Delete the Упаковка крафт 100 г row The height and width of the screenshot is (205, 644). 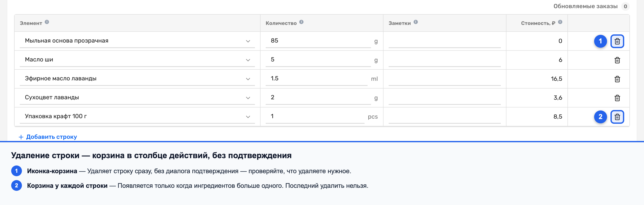point(617,117)
